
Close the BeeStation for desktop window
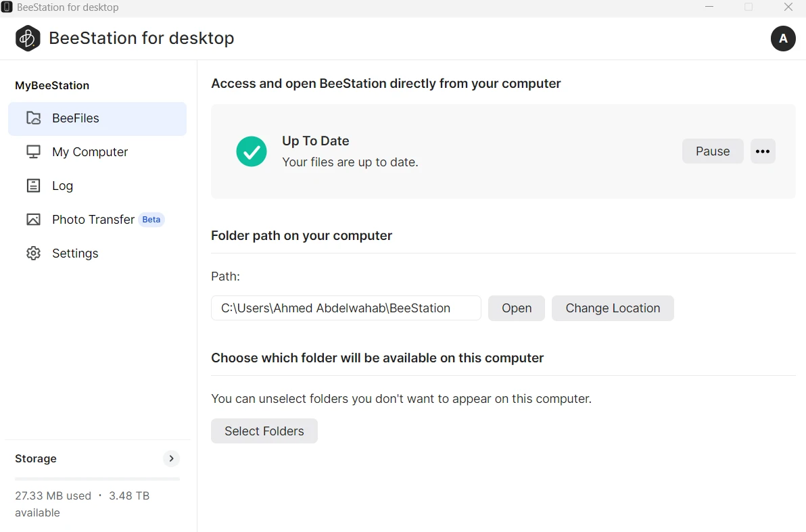(788, 7)
